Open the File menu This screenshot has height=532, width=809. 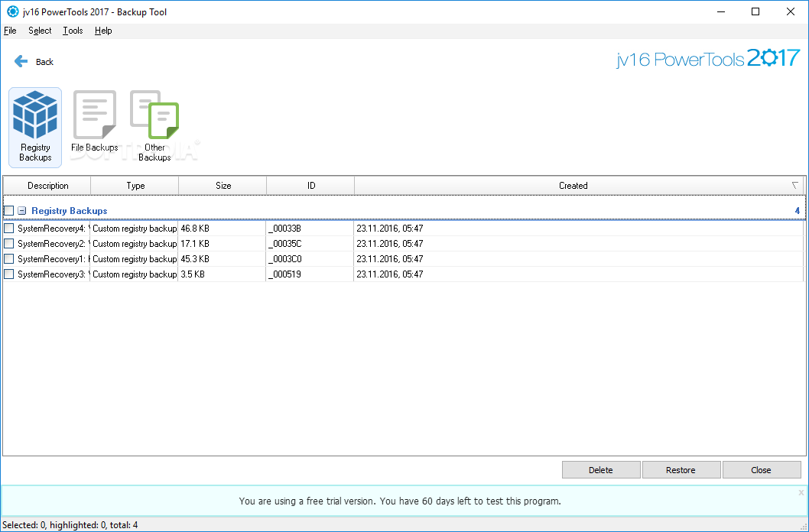(10, 31)
